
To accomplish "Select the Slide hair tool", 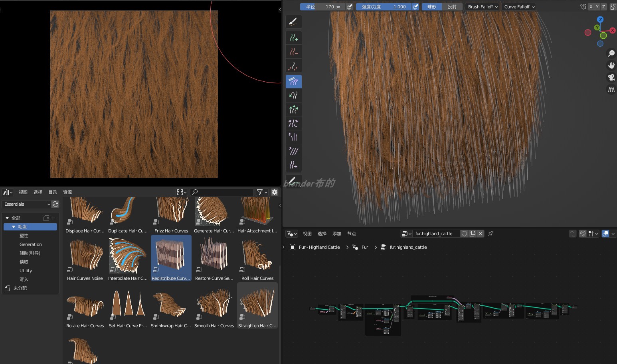I will point(293,165).
